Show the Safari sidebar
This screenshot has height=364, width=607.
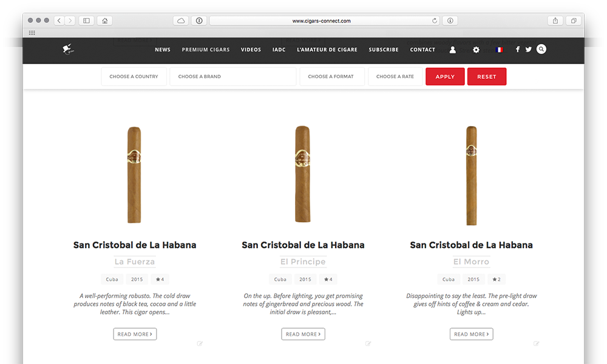86,21
